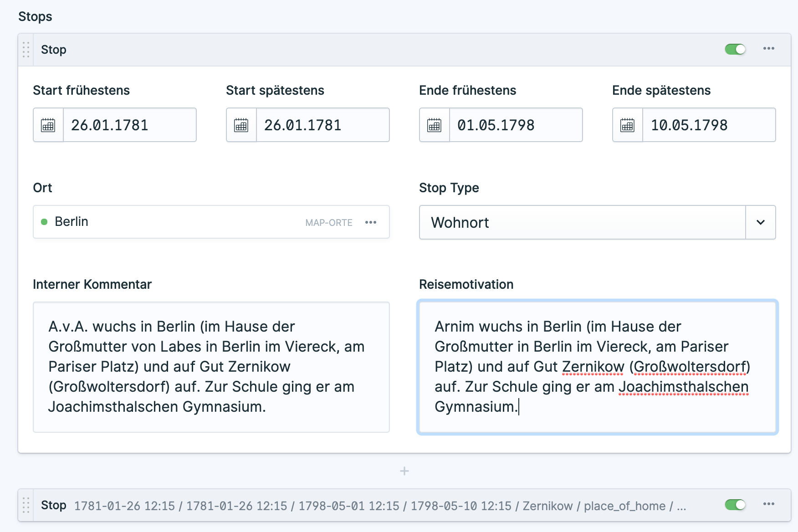Open the calendar picker for Ende frühestens
This screenshot has width=798, height=532.
(x=434, y=124)
